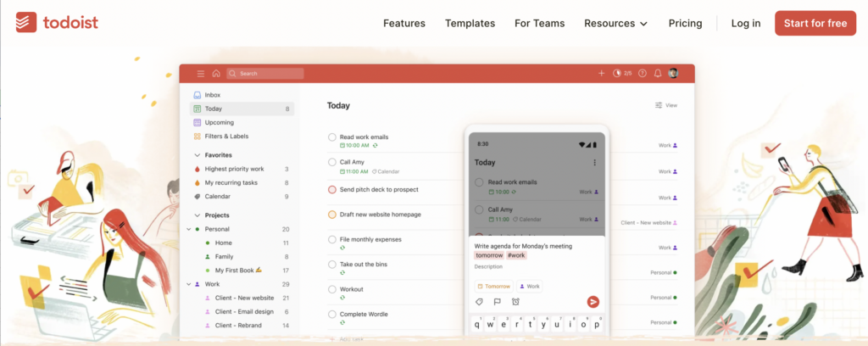The width and height of the screenshot is (868, 346).
Task: Click the Filters & Labels grid icon
Action: [197, 137]
